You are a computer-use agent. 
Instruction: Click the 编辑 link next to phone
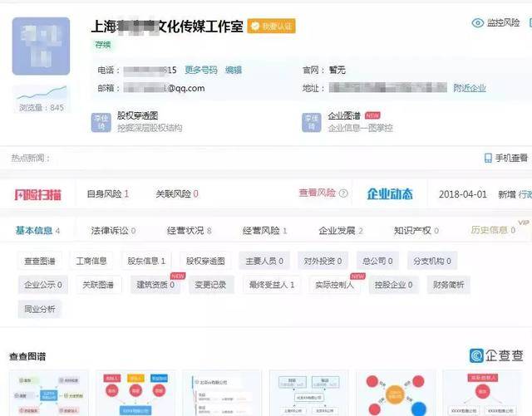pos(234,71)
